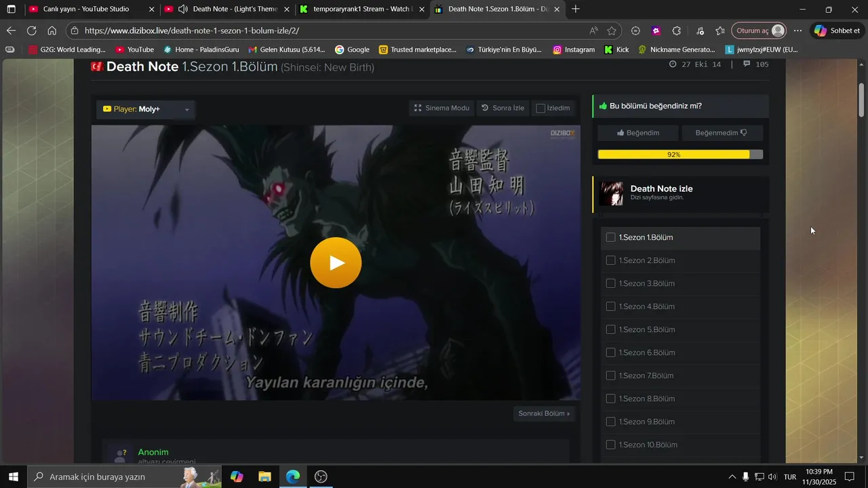This screenshot has width=868, height=488.
Task: Check the 1.Sezon 7.Bölüm watched checkbox
Action: [610, 375]
